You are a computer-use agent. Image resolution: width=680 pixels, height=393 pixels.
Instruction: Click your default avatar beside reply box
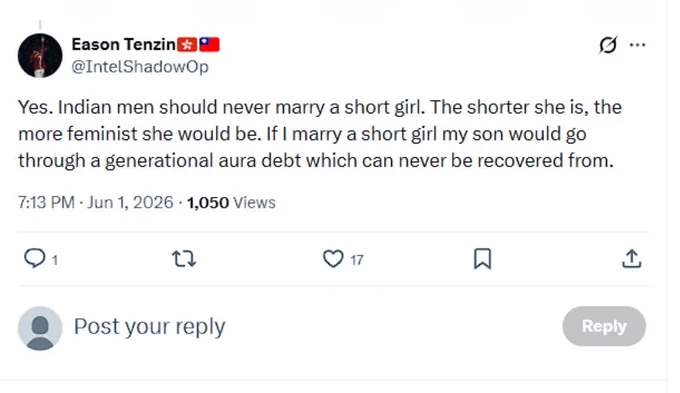pos(40,328)
